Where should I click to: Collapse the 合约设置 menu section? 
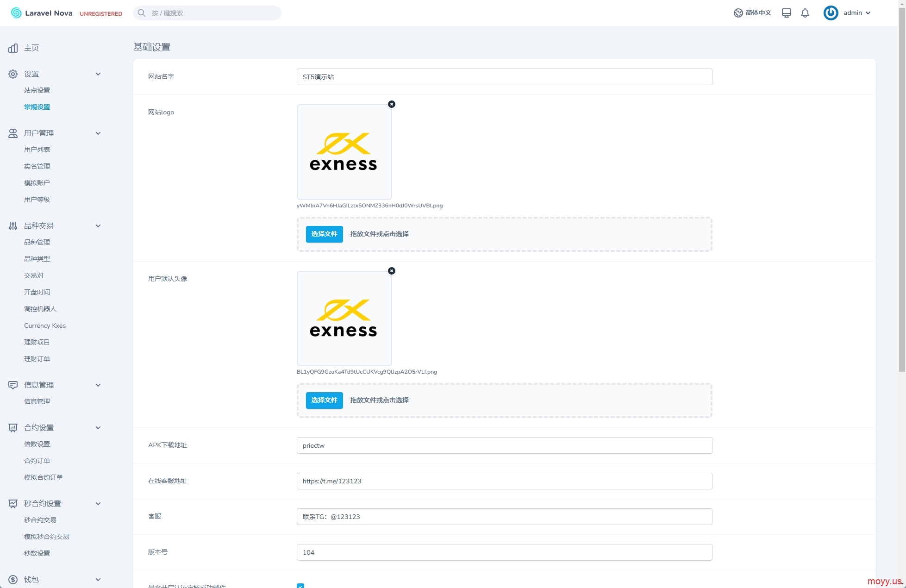tap(98, 428)
